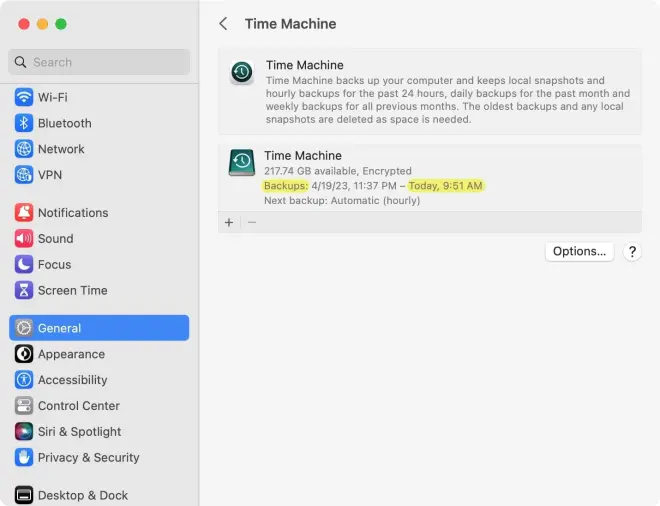Select the Focus label in sidebar

pos(54,264)
